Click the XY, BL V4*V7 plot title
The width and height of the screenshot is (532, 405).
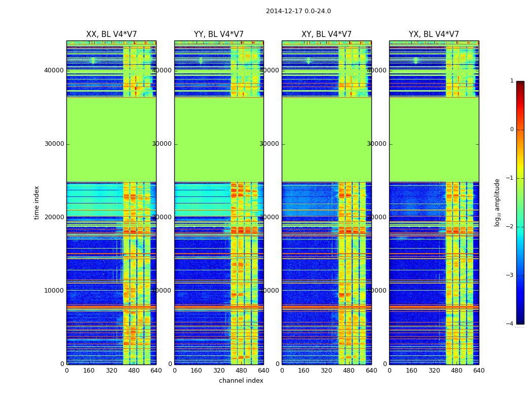(x=326, y=34)
